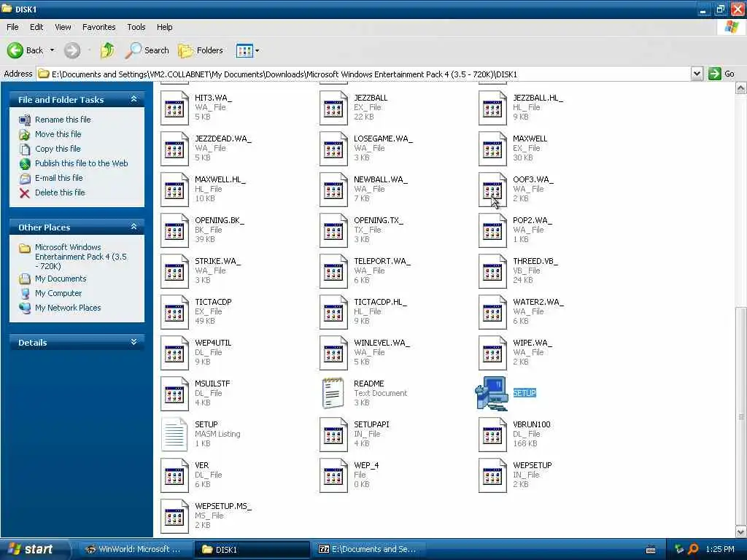Viewport: 747px width, 560px height.
Task: Open the File menu
Action: point(12,27)
